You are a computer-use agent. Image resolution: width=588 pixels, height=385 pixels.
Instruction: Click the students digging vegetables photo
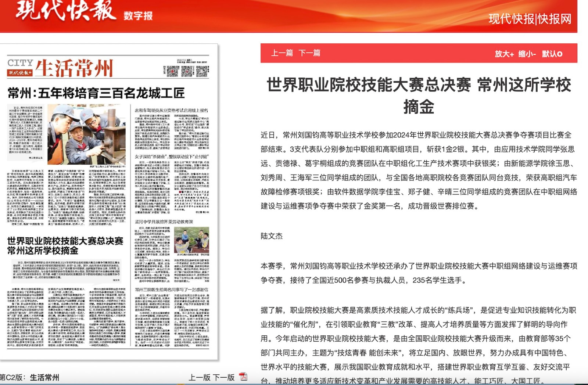191,239
